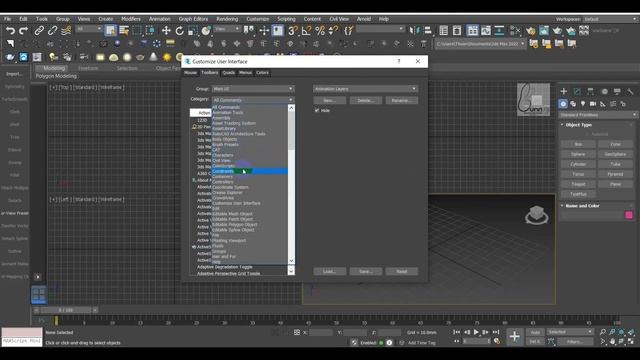The height and width of the screenshot is (360, 640).
Task: Activate the Select and Link tool
Action: pyautogui.click(x=39, y=31)
